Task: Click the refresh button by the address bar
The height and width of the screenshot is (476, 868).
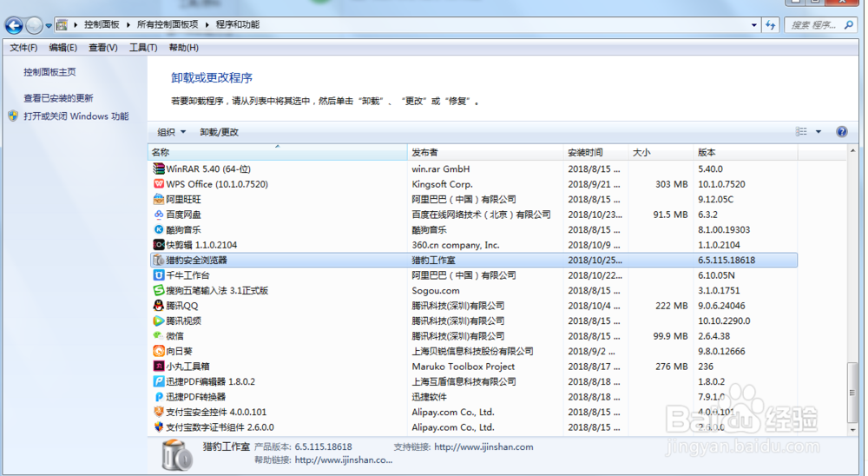Action: click(x=771, y=25)
